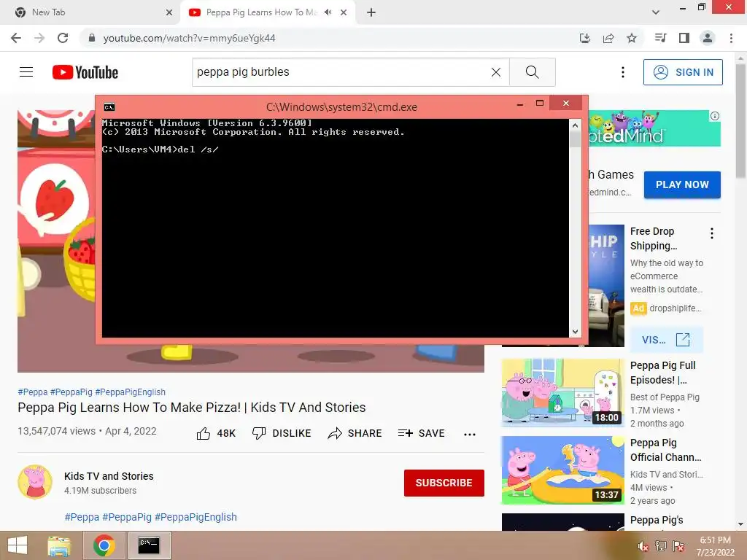Click cmd window scrollbar up arrow
Viewport: 747px width, 560px height.
pos(575,125)
